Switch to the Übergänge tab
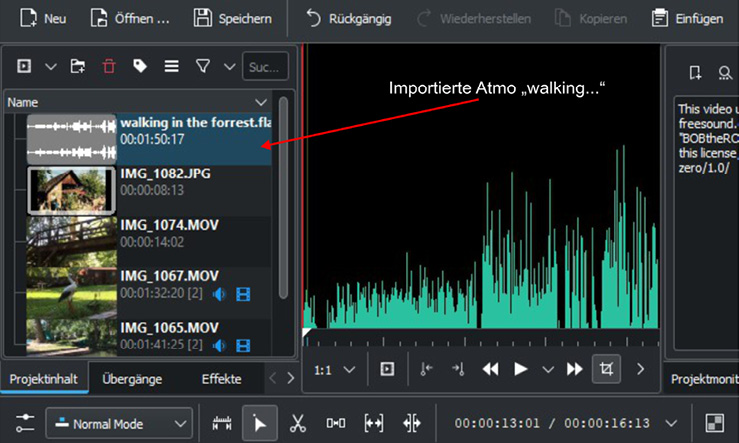739x443 pixels. [135, 379]
